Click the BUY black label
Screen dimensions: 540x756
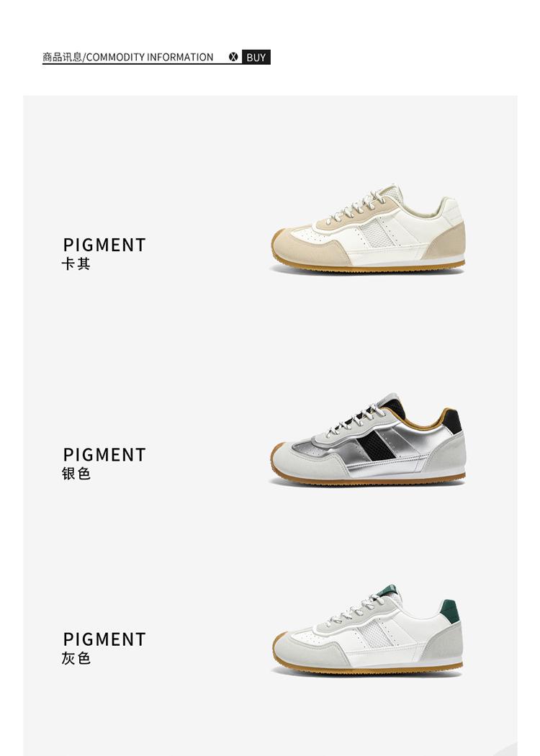click(x=256, y=57)
